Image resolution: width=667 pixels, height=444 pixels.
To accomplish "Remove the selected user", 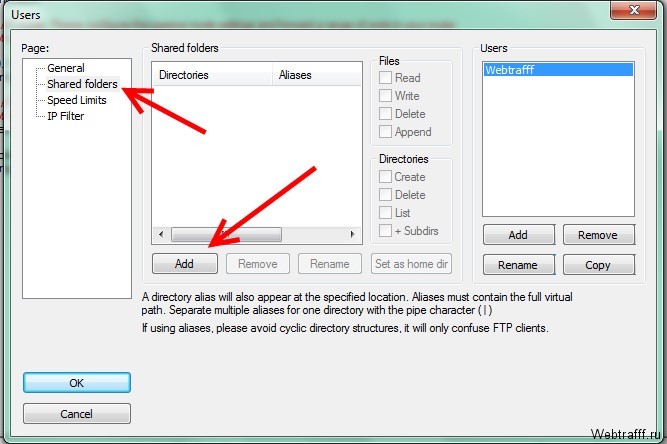I will pos(599,235).
